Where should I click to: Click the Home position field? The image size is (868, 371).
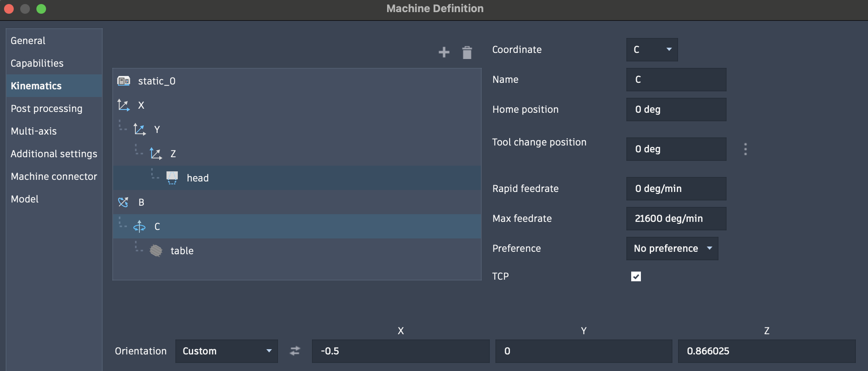676,110
